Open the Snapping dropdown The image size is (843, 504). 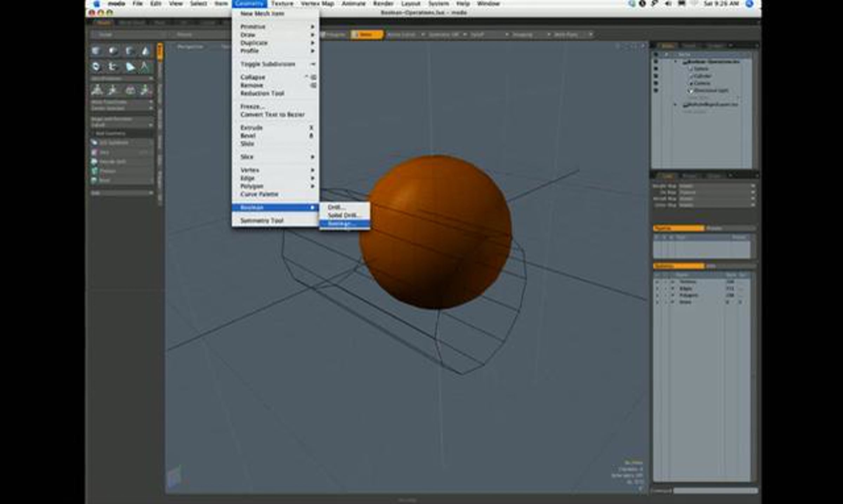pos(531,34)
